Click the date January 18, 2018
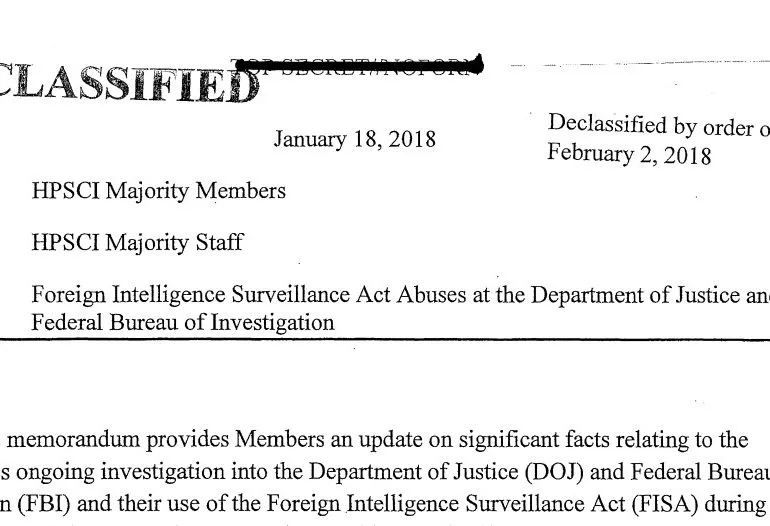This screenshot has height=526, width=770. pos(355,139)
